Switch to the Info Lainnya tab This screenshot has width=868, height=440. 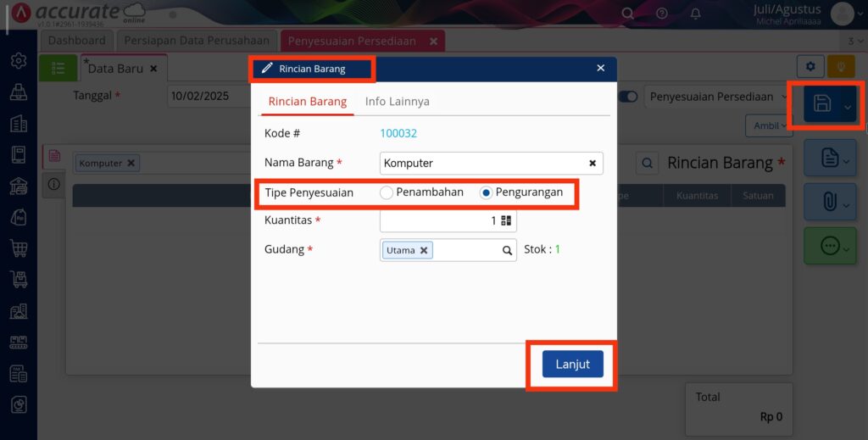(x=397, y=102)
